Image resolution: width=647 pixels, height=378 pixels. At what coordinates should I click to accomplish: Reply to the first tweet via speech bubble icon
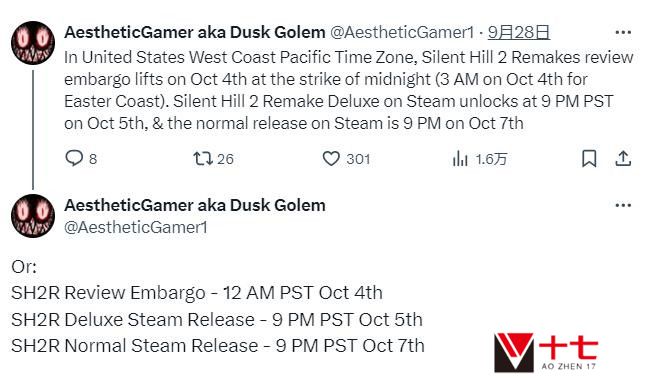(x=74, y=158)
